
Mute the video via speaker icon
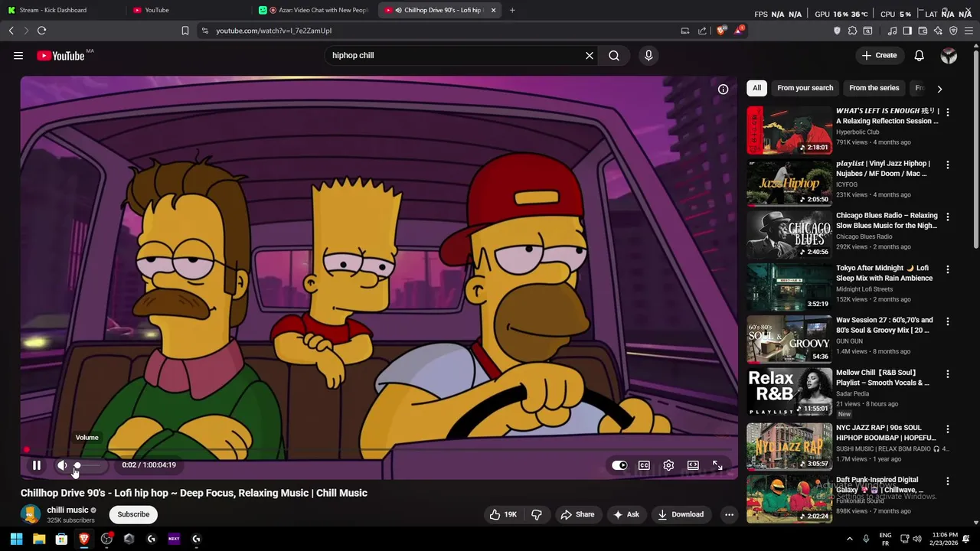[x=63, y=465]
